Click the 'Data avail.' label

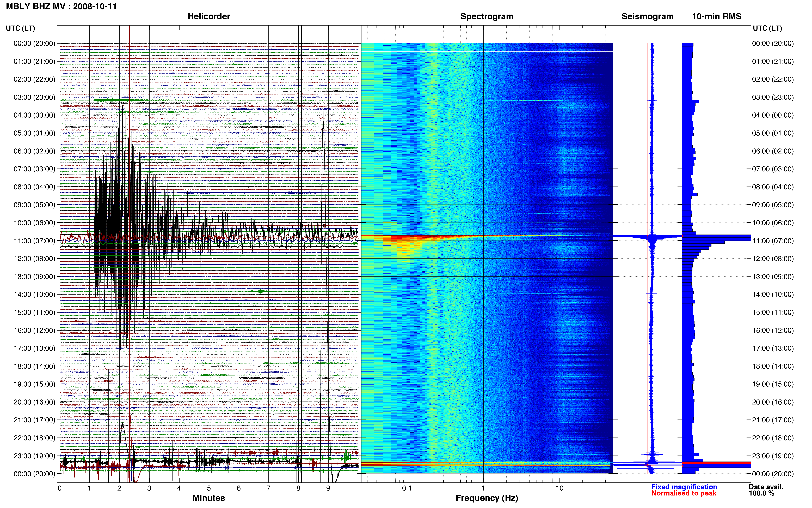tap(766, 487)
